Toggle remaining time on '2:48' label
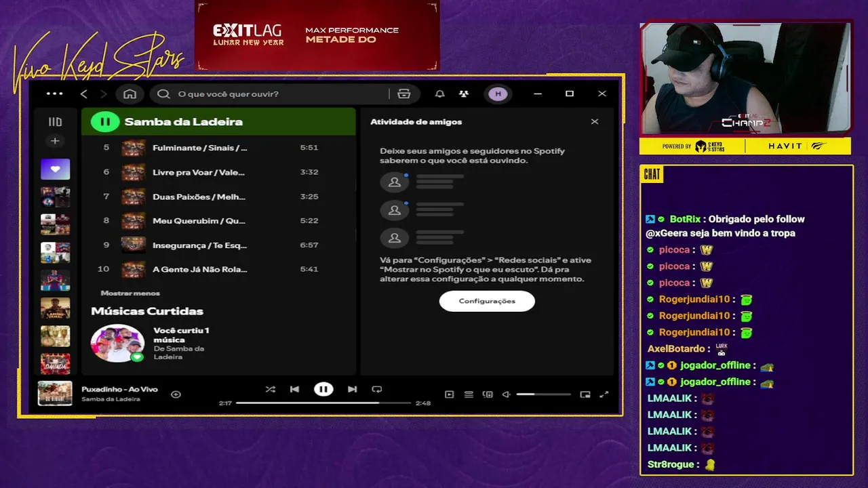 click(423, 403)
